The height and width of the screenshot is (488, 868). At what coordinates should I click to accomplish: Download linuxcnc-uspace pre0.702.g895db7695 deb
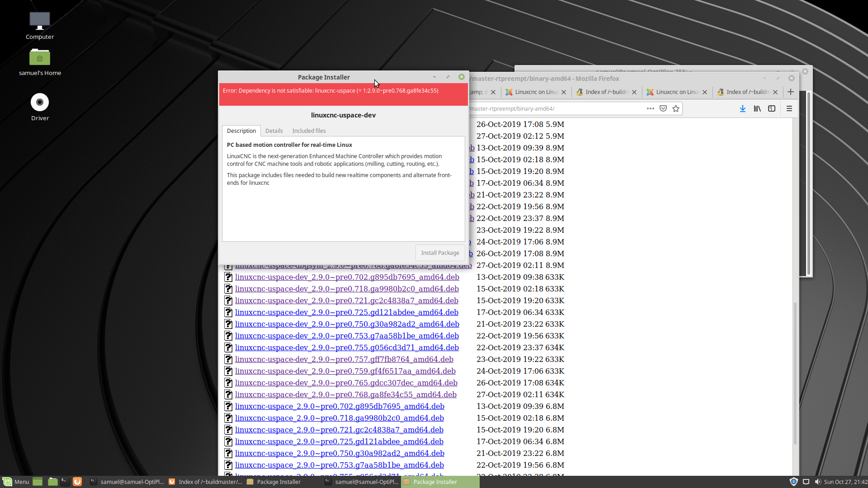(x=340, y=406)
